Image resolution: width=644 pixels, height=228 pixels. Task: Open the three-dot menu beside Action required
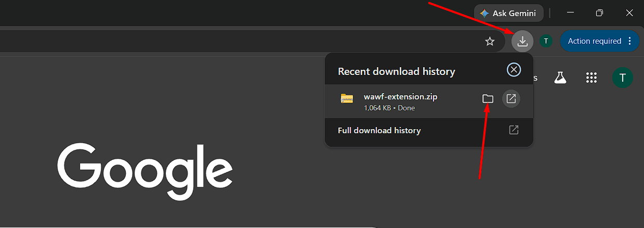630,41
